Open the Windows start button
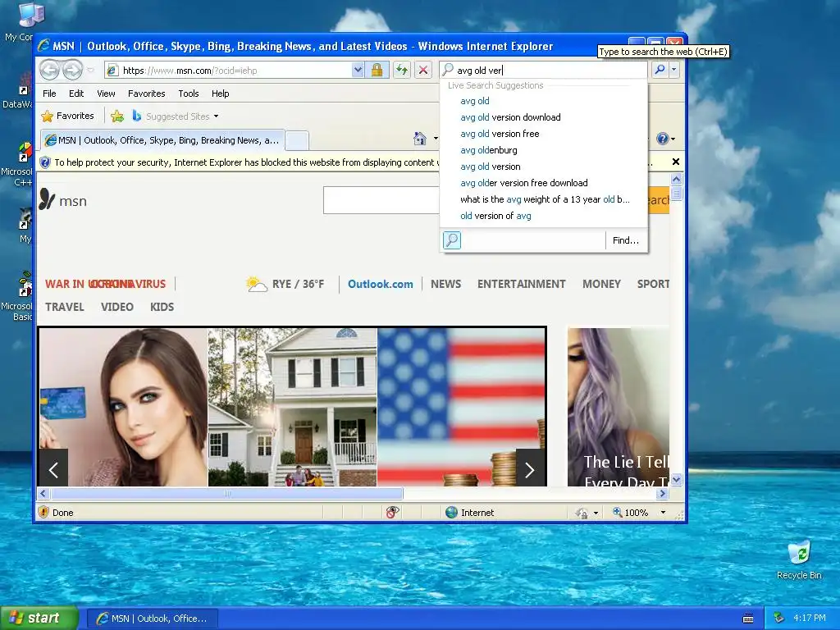 point(39,619)
